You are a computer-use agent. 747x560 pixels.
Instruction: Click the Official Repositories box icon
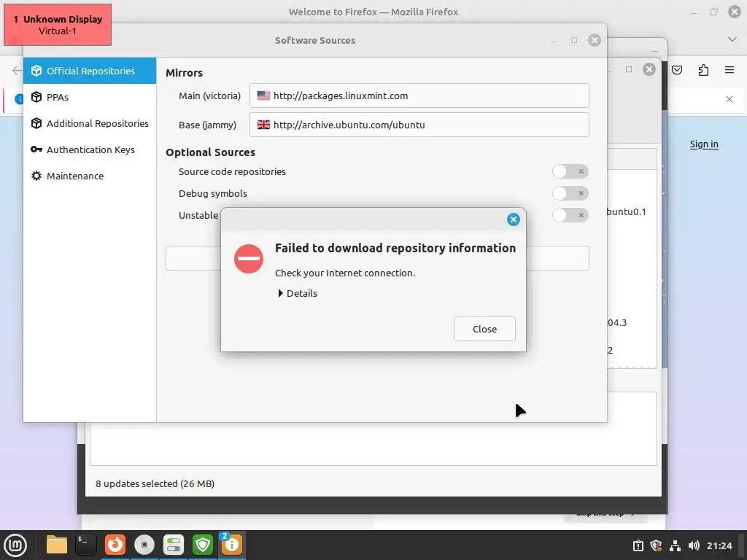36,71
